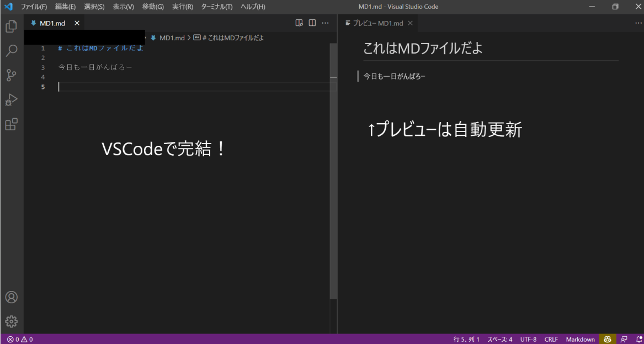Open the Extensions view
This screenshot has width=644, height=344.
[x=12, y=124]
